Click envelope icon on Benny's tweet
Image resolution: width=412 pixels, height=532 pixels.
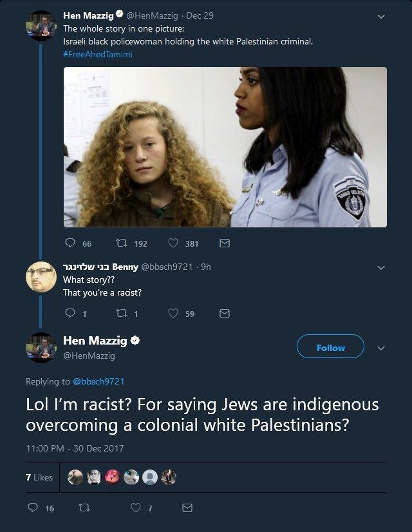[225, 314]
